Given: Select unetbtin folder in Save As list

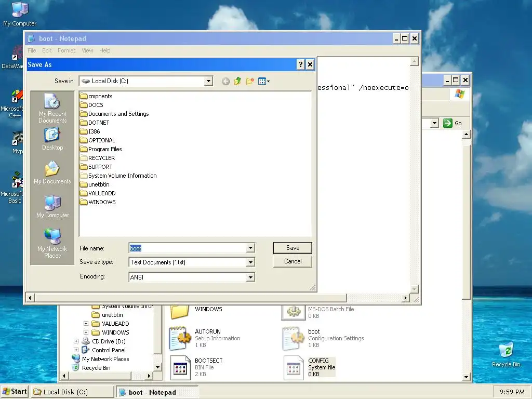Looking at the screenshot, I should (95, 184).
